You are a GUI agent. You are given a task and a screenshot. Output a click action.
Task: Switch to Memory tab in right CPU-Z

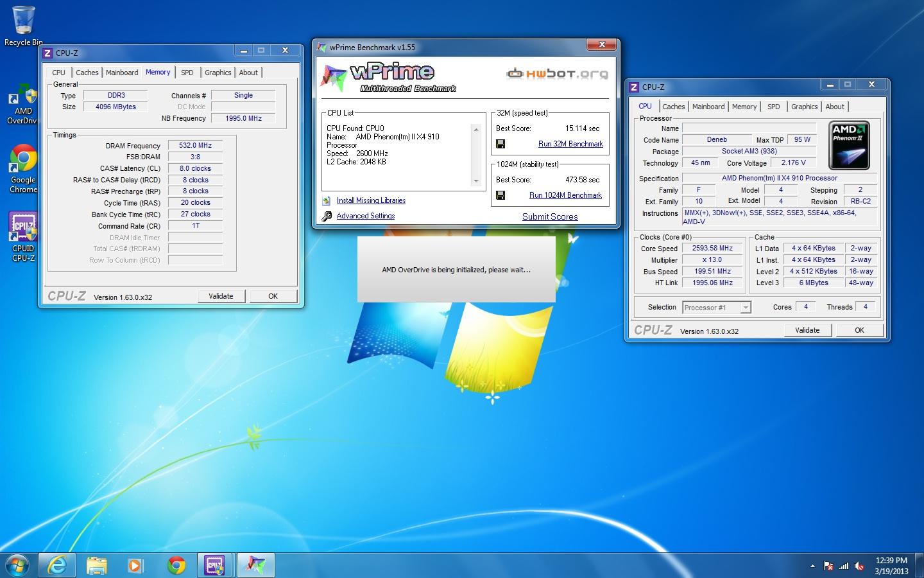pos(744,107)
